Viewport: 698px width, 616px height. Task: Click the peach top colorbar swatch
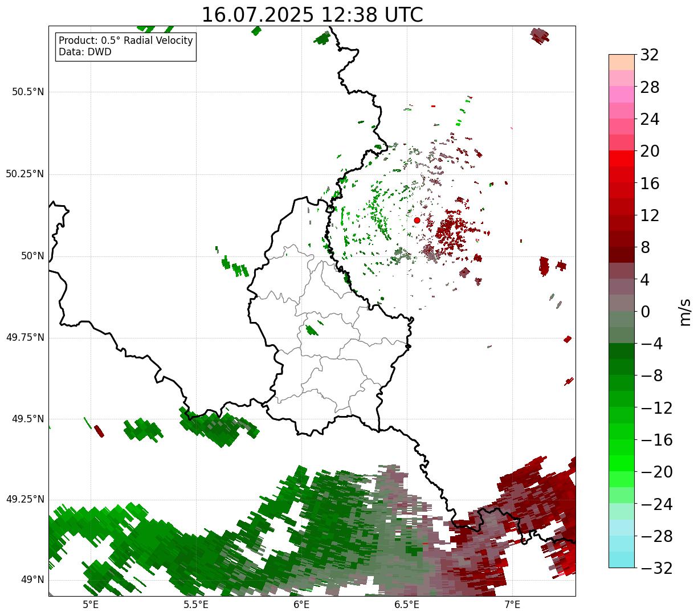(x=622, y=62)
